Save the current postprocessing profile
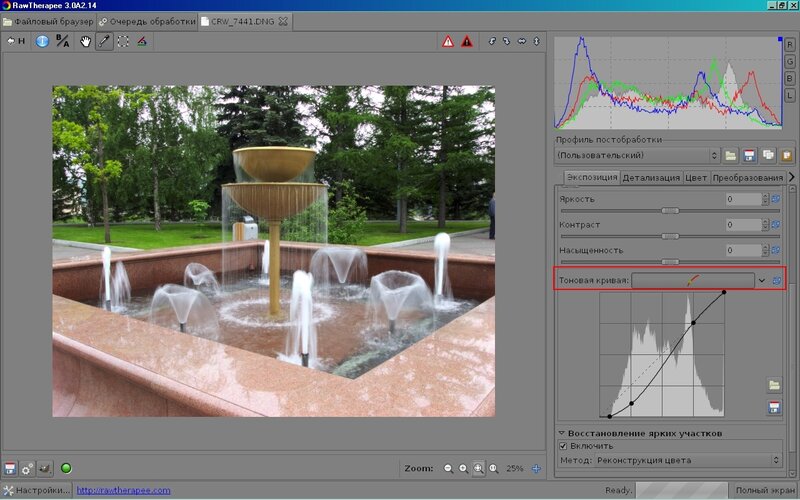Screen dimensions: 800x500 coord(749,155)
